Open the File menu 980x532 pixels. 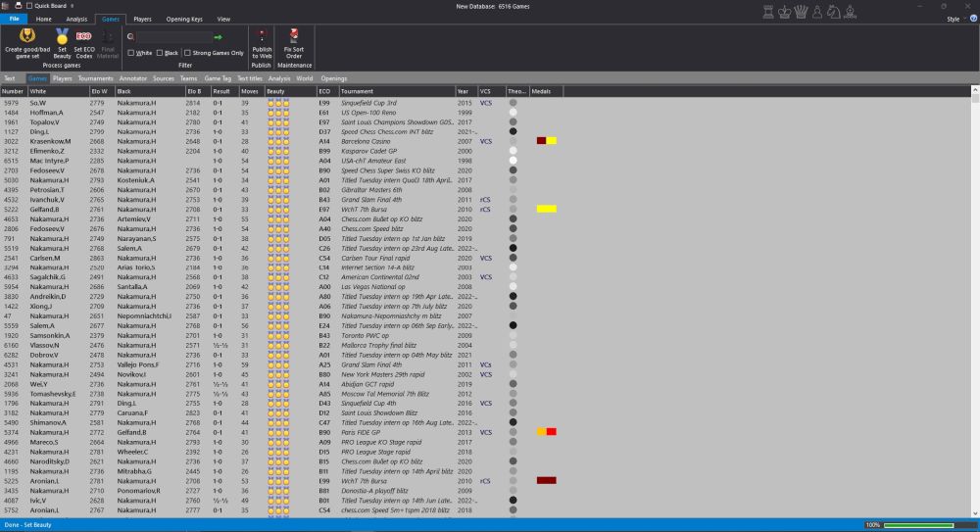pyautogui.click(x=14, y=19)
